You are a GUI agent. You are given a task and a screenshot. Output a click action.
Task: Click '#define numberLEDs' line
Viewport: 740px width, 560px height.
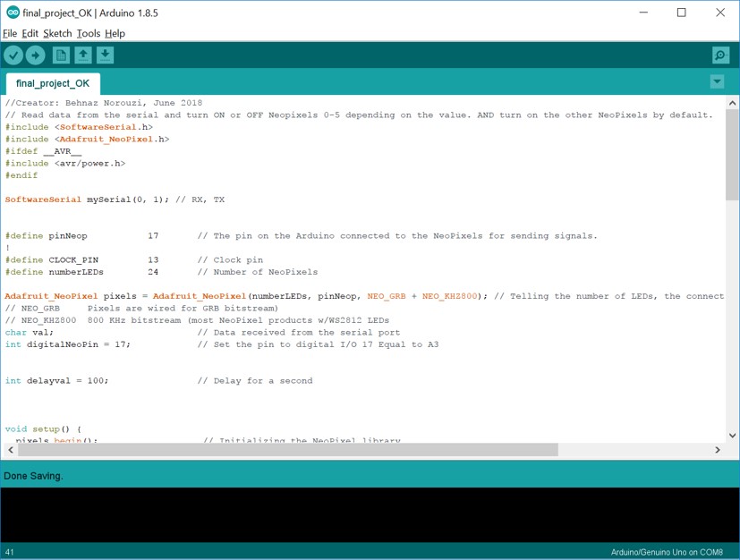point(161,272)
